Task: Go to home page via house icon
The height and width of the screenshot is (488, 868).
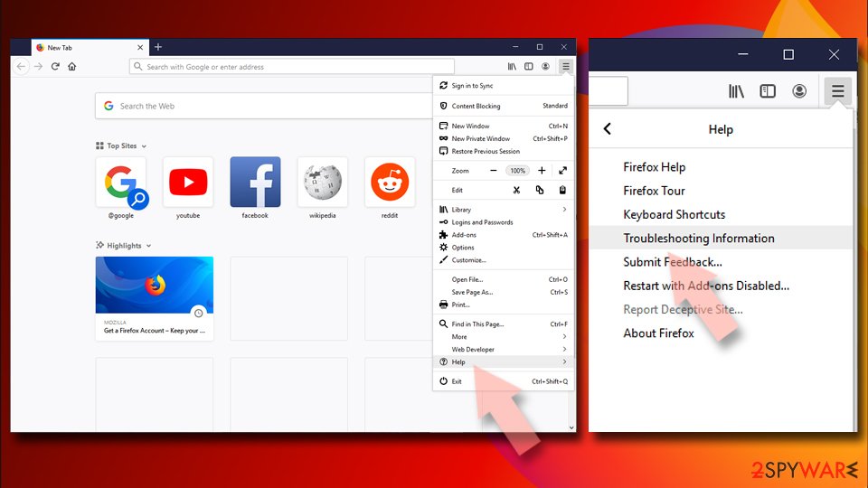Action: click(72, 66)
